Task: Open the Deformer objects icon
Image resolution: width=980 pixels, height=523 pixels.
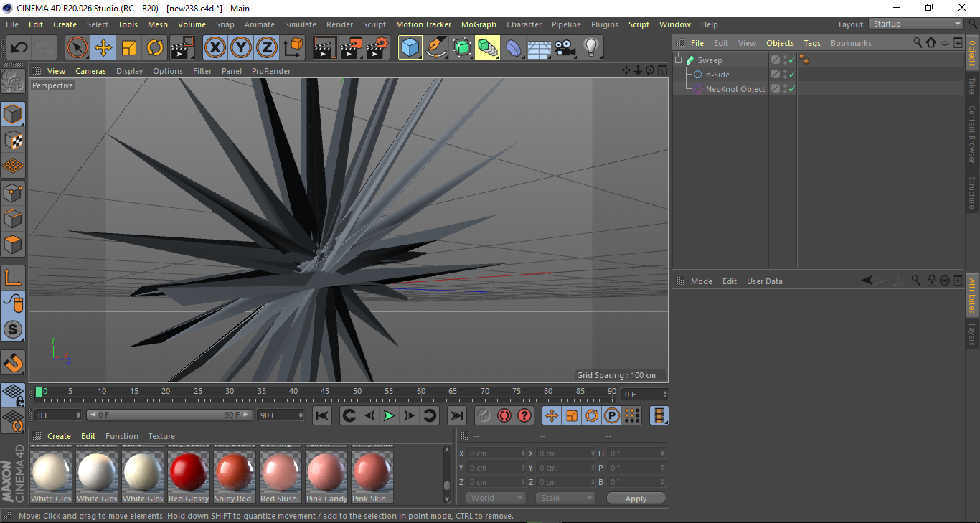Action: click(x=514, y=48)
